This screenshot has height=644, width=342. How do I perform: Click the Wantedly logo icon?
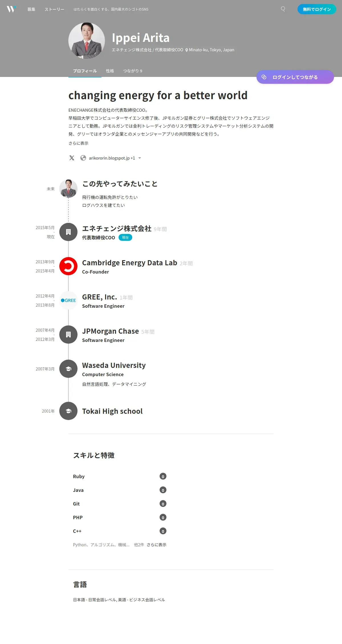(11, 9)
